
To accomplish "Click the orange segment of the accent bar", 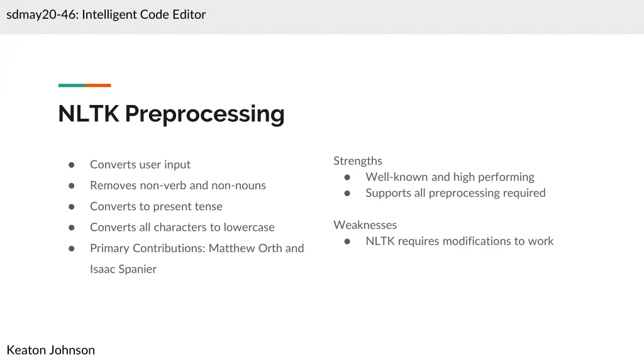I will click(98, 85).
